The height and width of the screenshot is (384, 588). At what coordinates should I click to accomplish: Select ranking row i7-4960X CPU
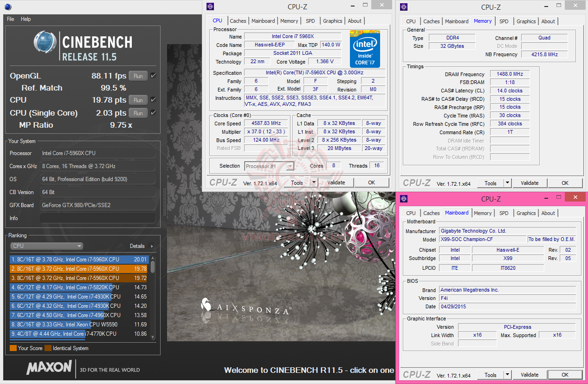(79, 315)
